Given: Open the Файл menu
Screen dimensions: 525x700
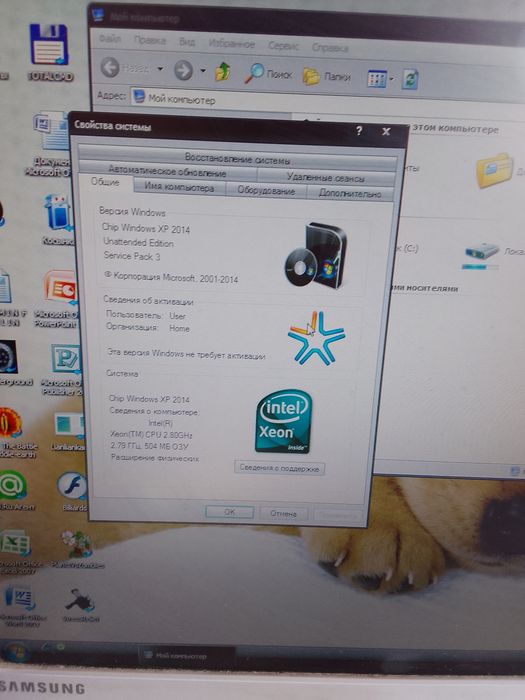Looking at the screenshot, I should (110, 39).
